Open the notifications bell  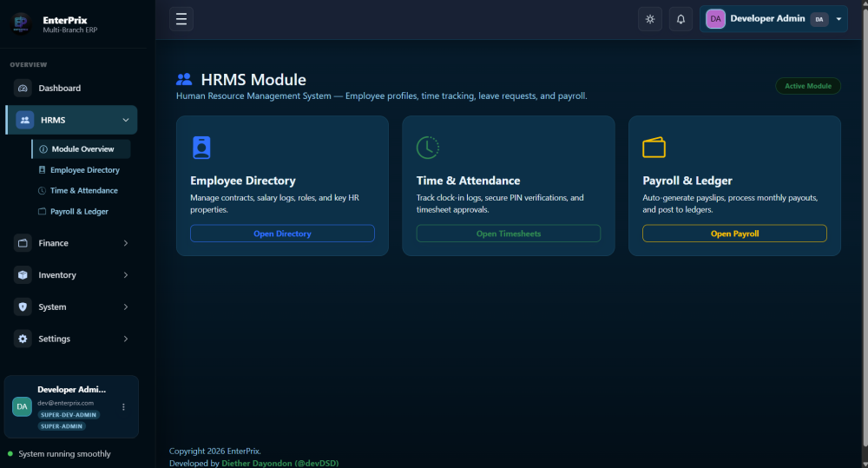click(x=681, y=19)
